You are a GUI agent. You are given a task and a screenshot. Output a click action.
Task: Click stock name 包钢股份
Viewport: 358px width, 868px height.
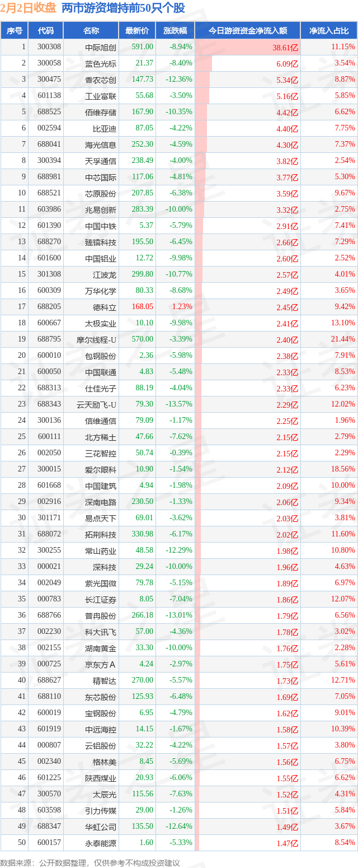(101, 356)
